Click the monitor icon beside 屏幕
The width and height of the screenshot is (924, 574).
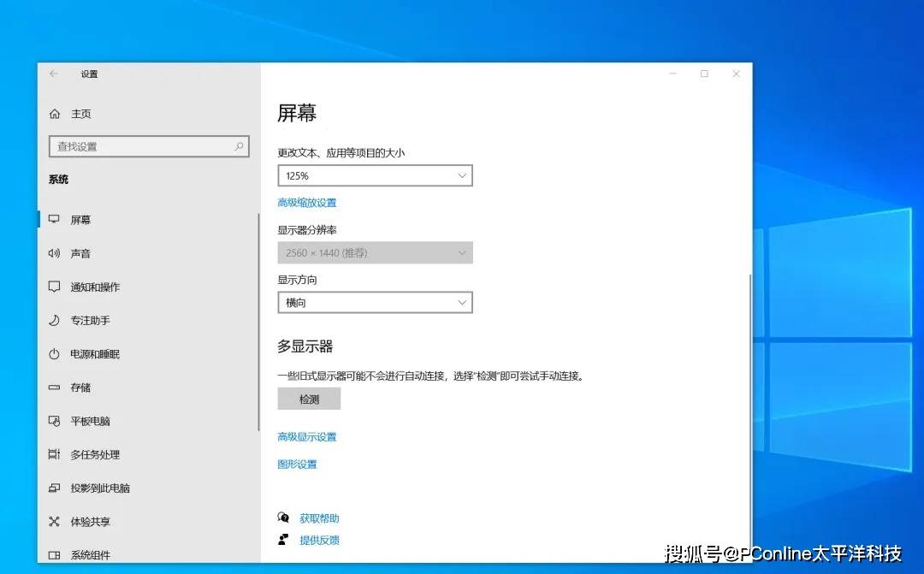click(54, 219)
